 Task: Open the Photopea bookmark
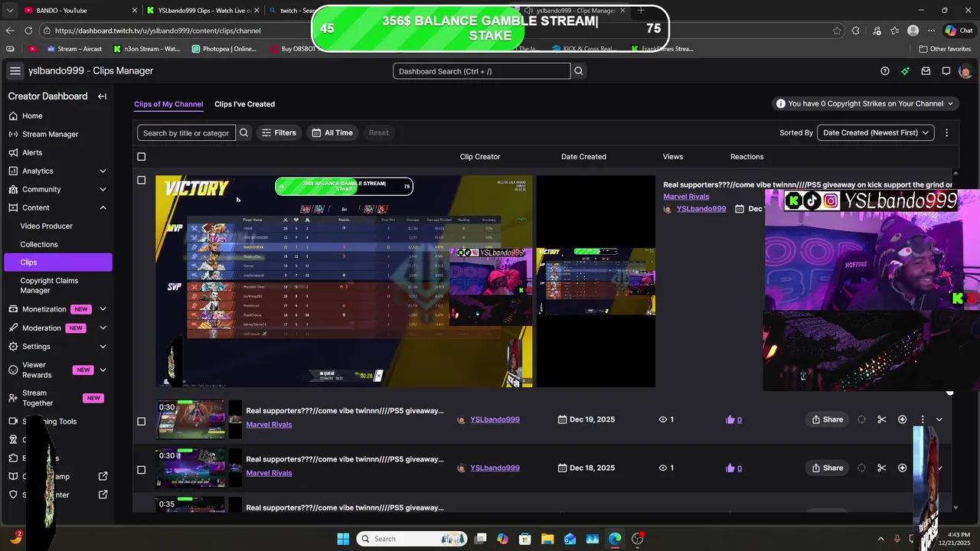point(224,49)
